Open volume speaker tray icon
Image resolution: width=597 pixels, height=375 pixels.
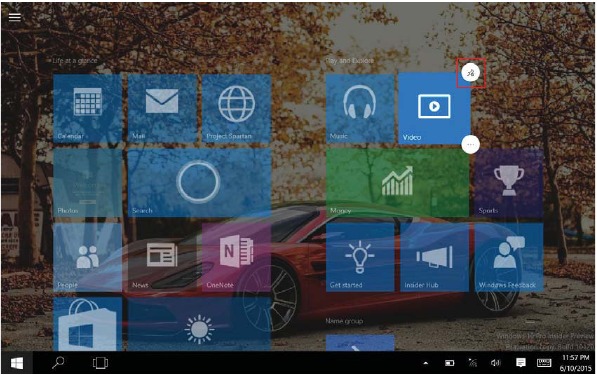click(x=496, y=363)
